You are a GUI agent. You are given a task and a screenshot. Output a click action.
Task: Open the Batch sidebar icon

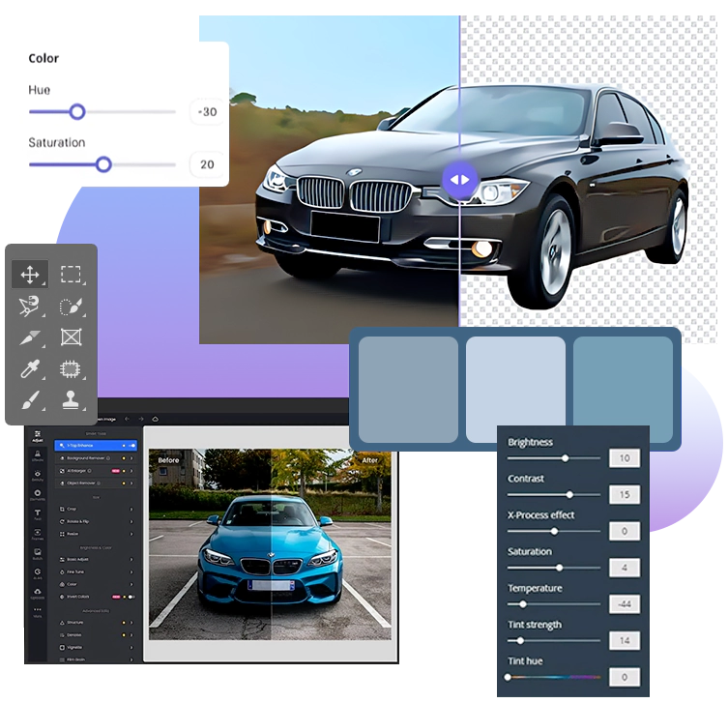pos(38,553)
